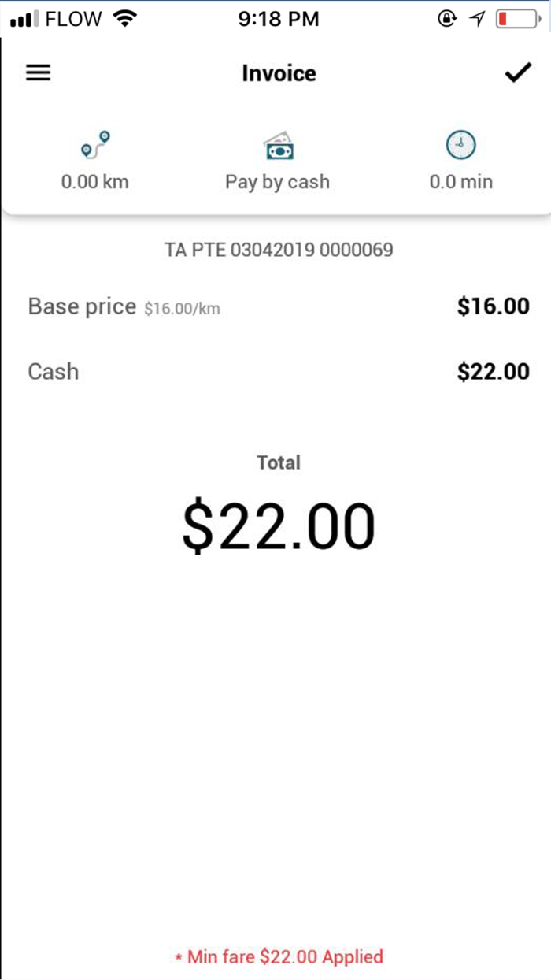Image resolution: width=551 pixels, height=980 pixels.
Task: Tap the location arrow status icon
Action: (477, 17)
